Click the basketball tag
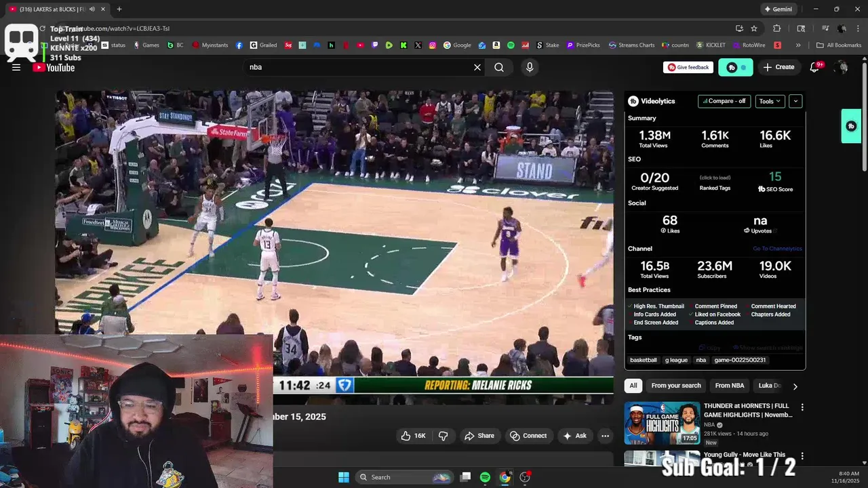 pos(644,360)
